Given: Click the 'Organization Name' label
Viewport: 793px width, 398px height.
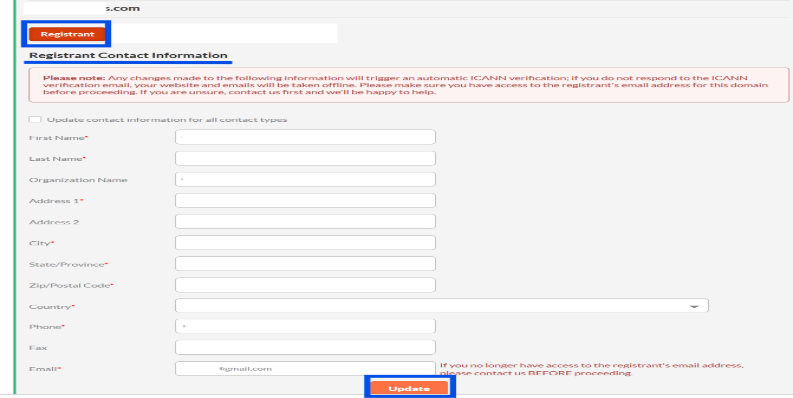Looking at the screenshot, I should tap(78, 180).
